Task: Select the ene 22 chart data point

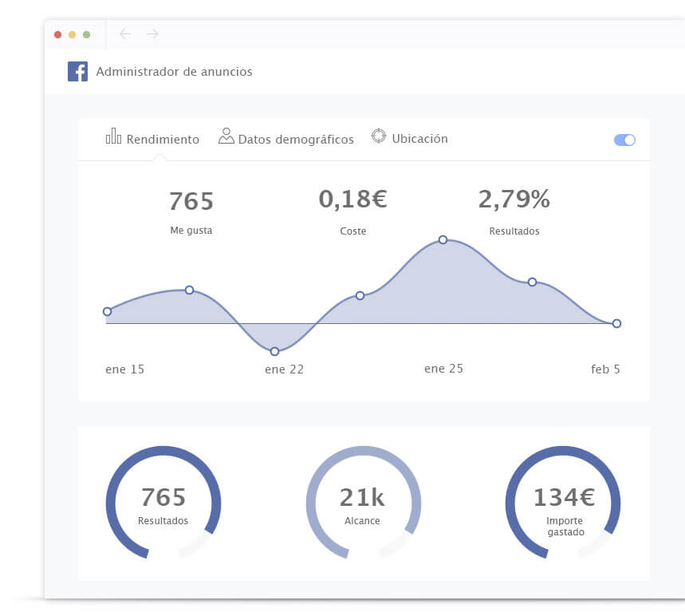Action: point(274,351)
